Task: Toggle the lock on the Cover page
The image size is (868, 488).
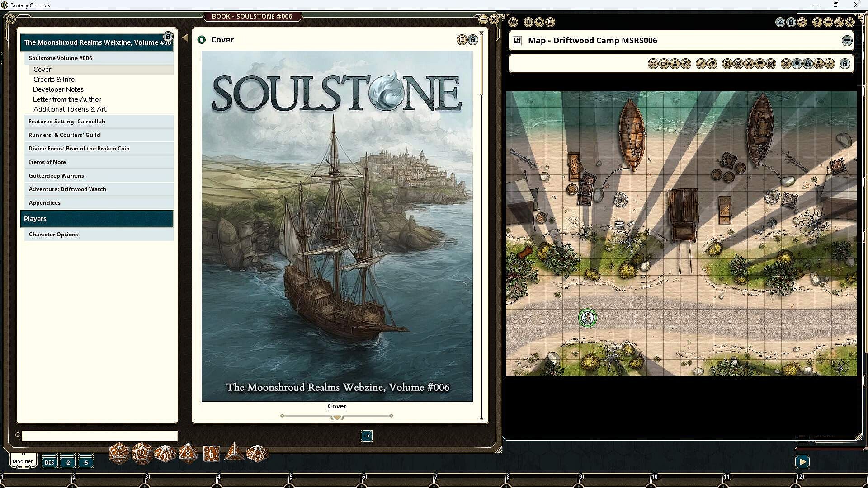Action: coord(472,40)
